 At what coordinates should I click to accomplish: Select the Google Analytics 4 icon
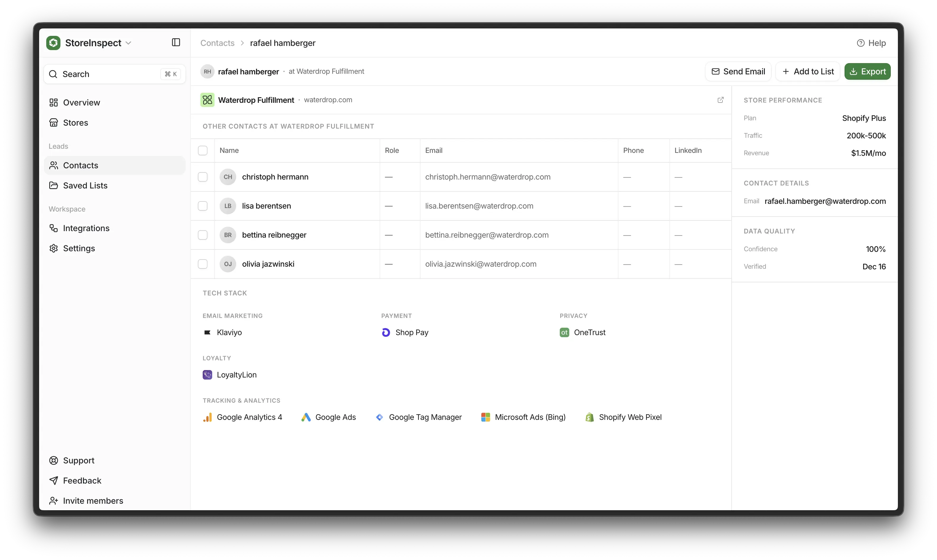click(207, 417)
